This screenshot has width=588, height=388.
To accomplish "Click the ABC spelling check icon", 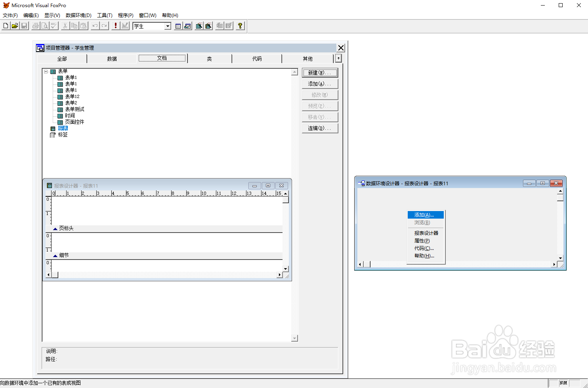I will coord(54,26).
